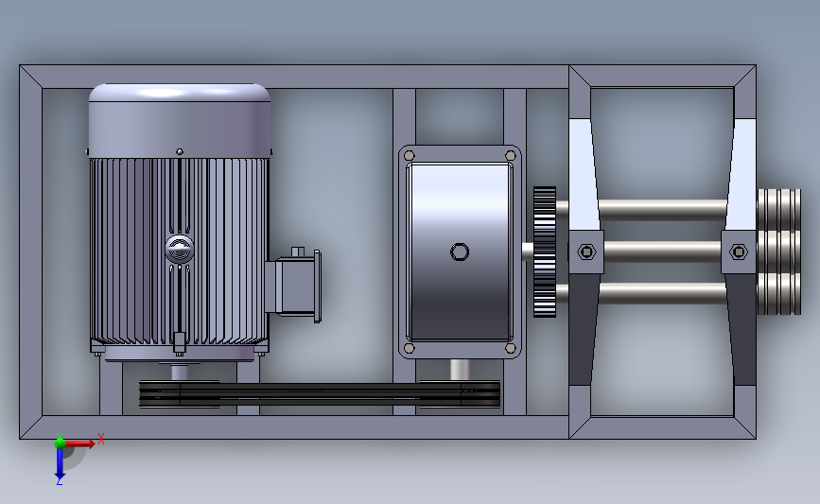Select the black drive belt
This screenshot has width=820, height=504.
pyautogui.click(x=320, y=394)
